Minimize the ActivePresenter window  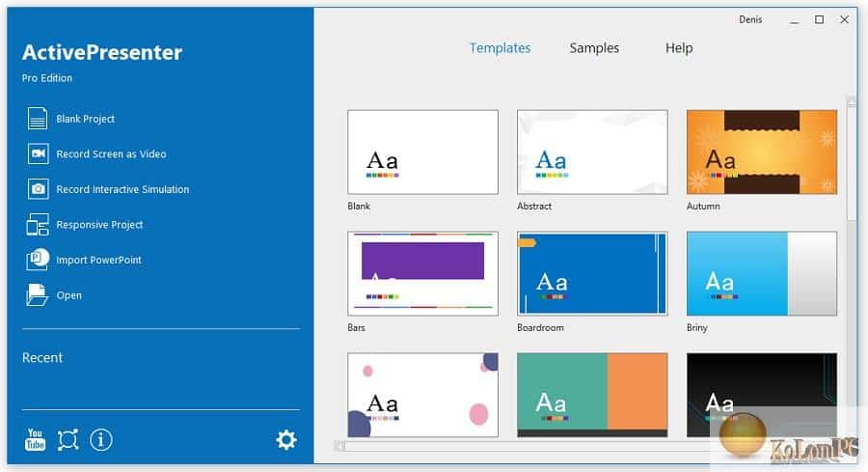click(795, 20)
